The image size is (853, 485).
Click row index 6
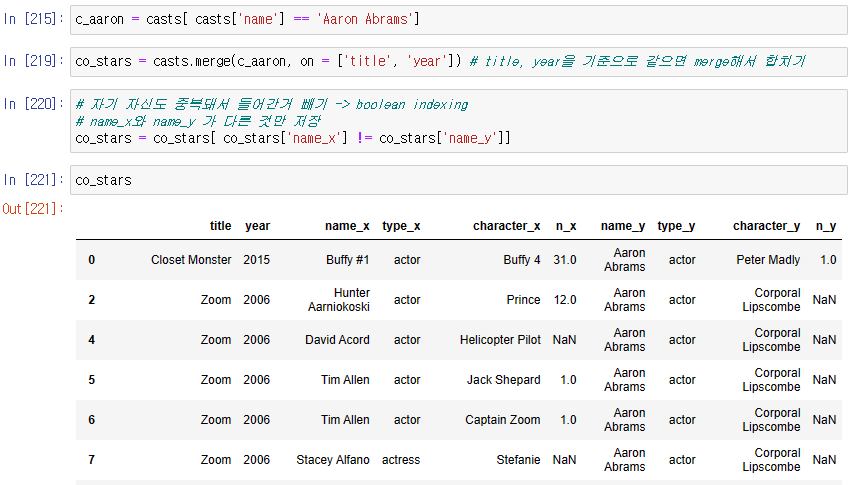tap(91, 420)
